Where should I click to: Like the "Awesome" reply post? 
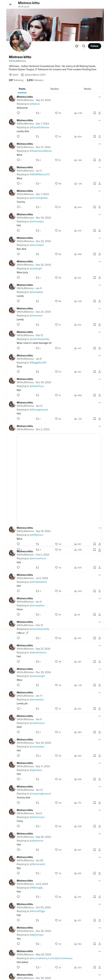[x=57, y=113]
